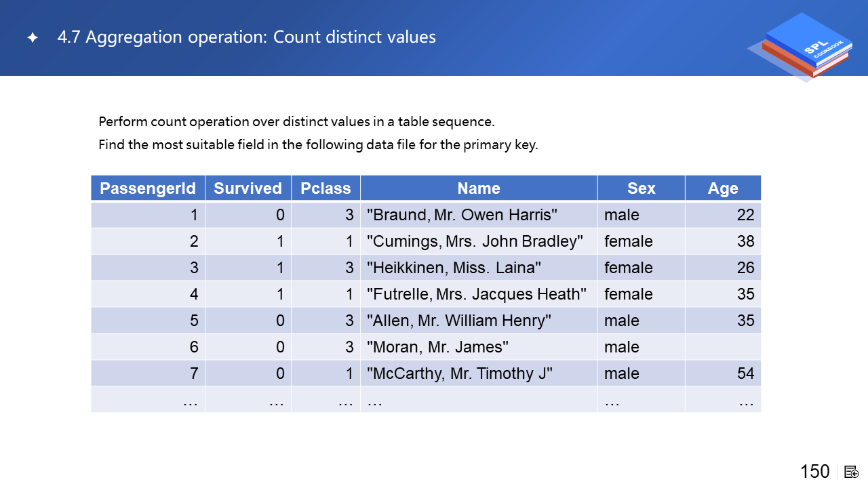
Task: Click the empty Age cell for Moran
Action: click(723, 347)
